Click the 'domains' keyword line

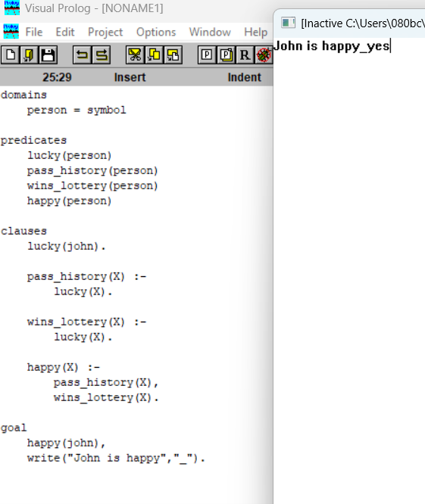tap(23, 95)
